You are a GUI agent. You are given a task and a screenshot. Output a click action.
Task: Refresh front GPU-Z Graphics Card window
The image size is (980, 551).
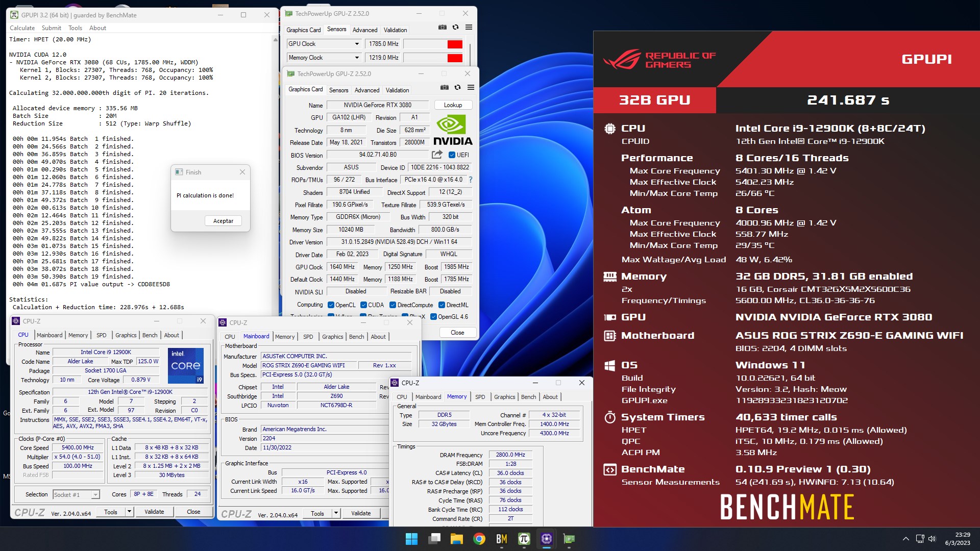pos(457,88)
